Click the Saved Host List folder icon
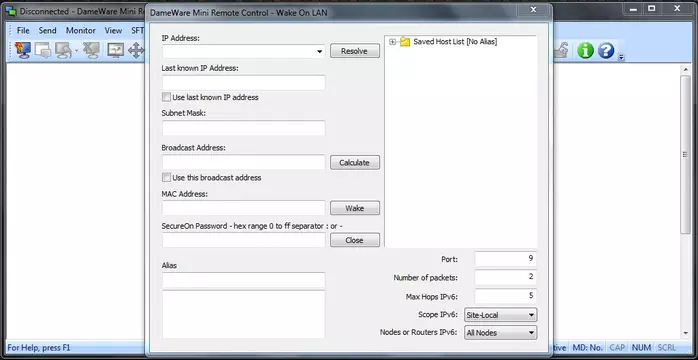Screen dimensions: 698x360 [405, 42]
